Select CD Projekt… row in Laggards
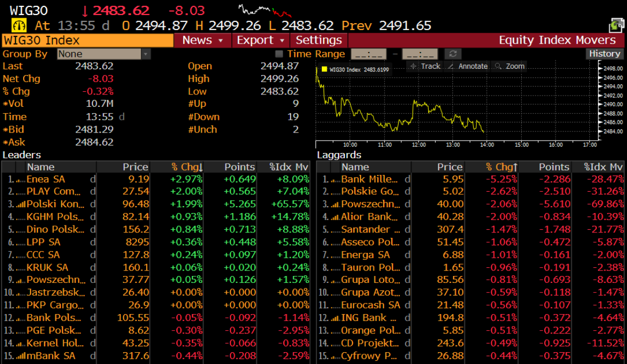This screenshot has width=627, height=364. coord(470,344)
